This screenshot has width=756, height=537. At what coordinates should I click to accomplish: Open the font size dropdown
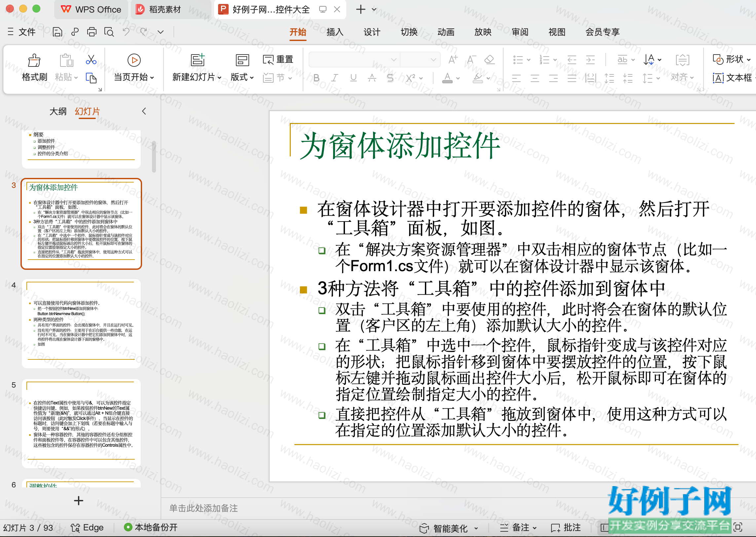click(x=433, y=60)
